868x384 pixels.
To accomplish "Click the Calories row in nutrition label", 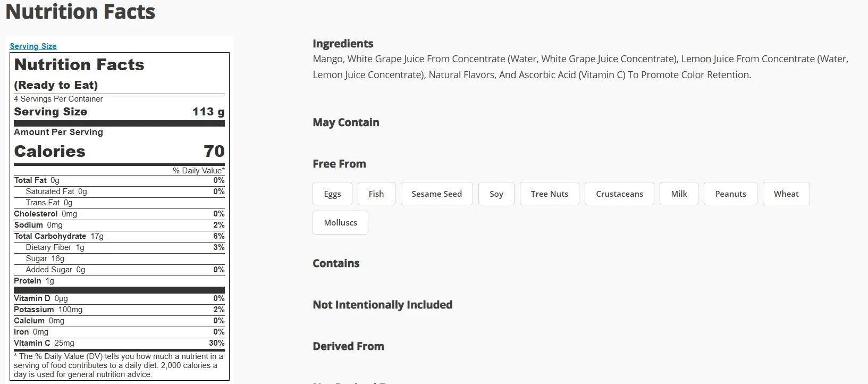I will [119, 152].
